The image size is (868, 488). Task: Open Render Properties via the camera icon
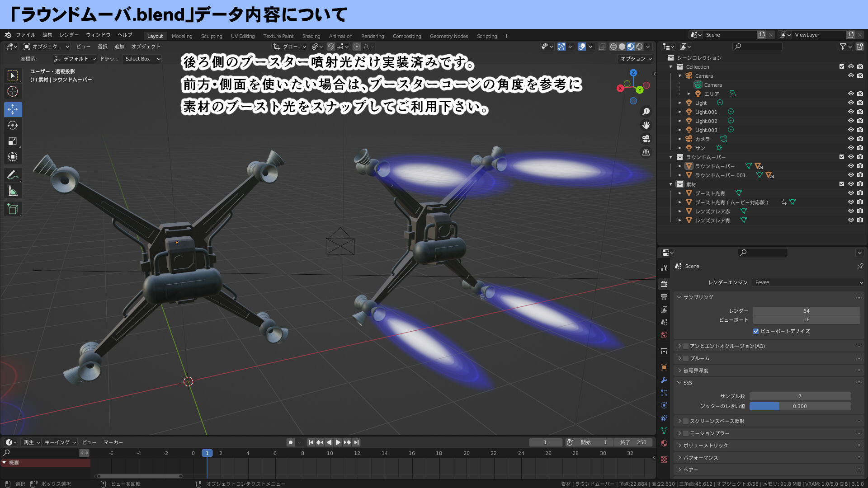coord(664,284)
